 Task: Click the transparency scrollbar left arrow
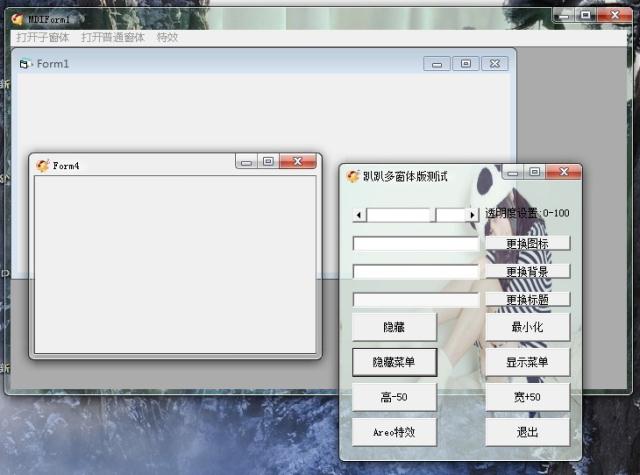(359, 215)
